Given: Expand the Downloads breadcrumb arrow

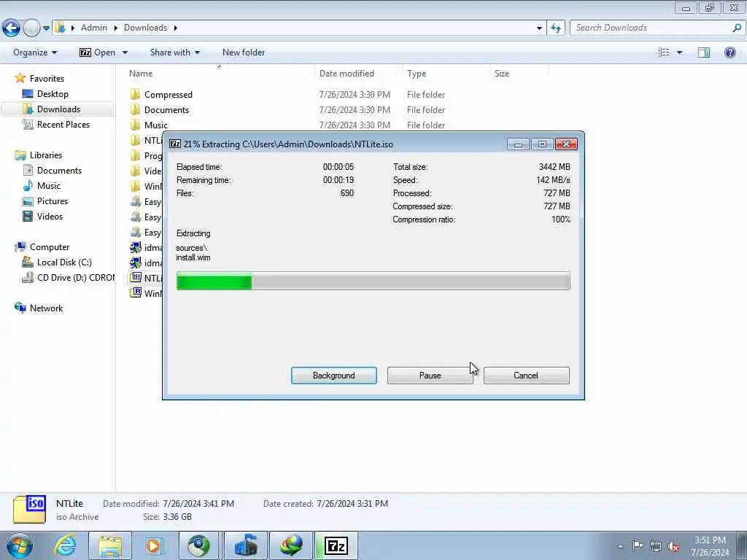Looking at the screenshot, I should pyautogui.click(x=175, y=28).
